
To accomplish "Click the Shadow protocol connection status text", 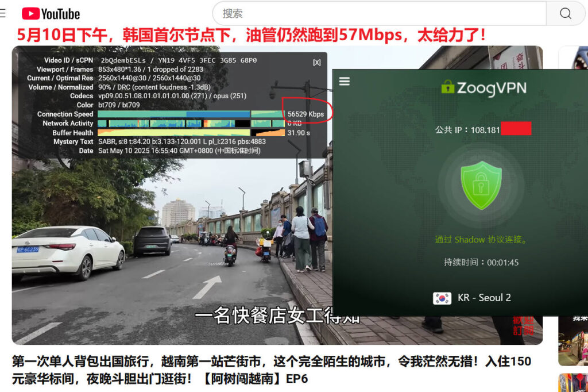I will point(481,240).
